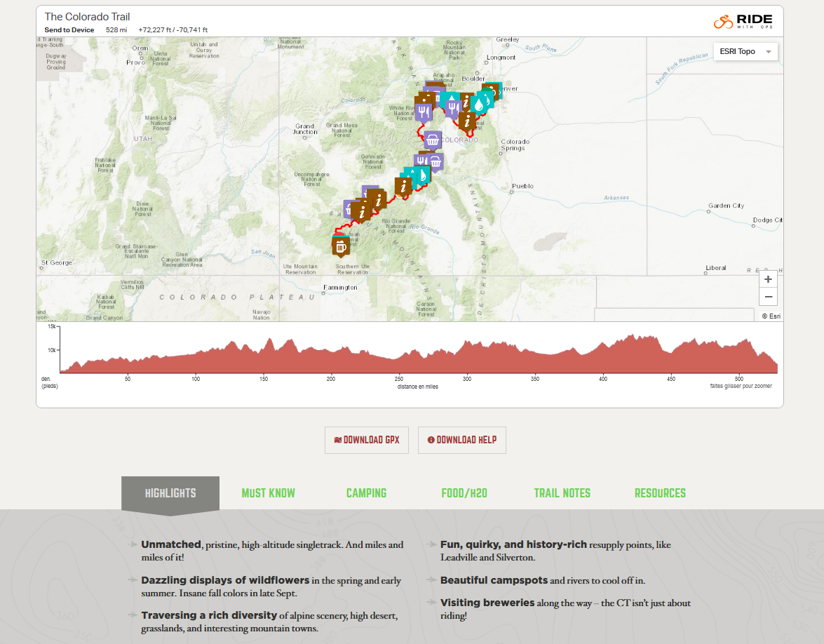Screen dimensions: 824x644
Task: Zoom out of the map with minus button
Action: coord(768,297)
